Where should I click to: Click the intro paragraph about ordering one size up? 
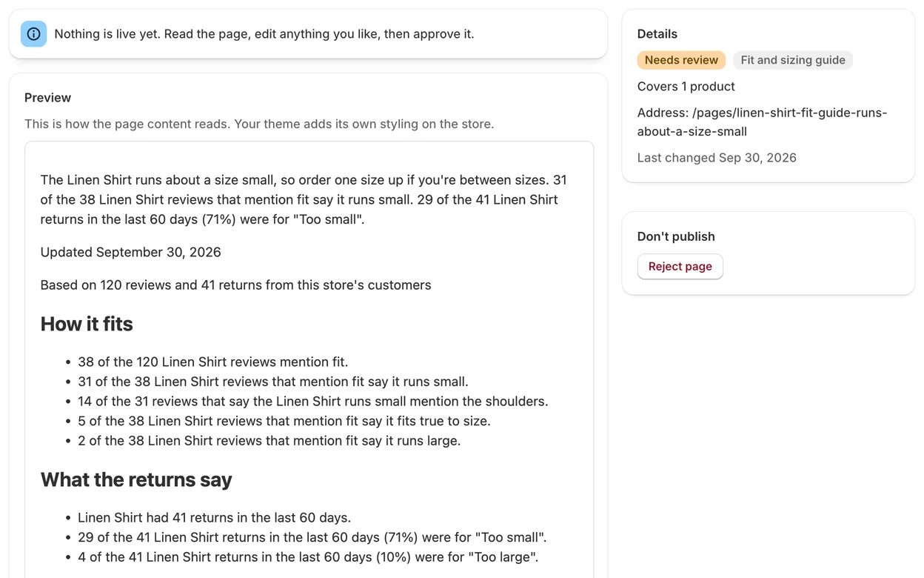(304, 199)
